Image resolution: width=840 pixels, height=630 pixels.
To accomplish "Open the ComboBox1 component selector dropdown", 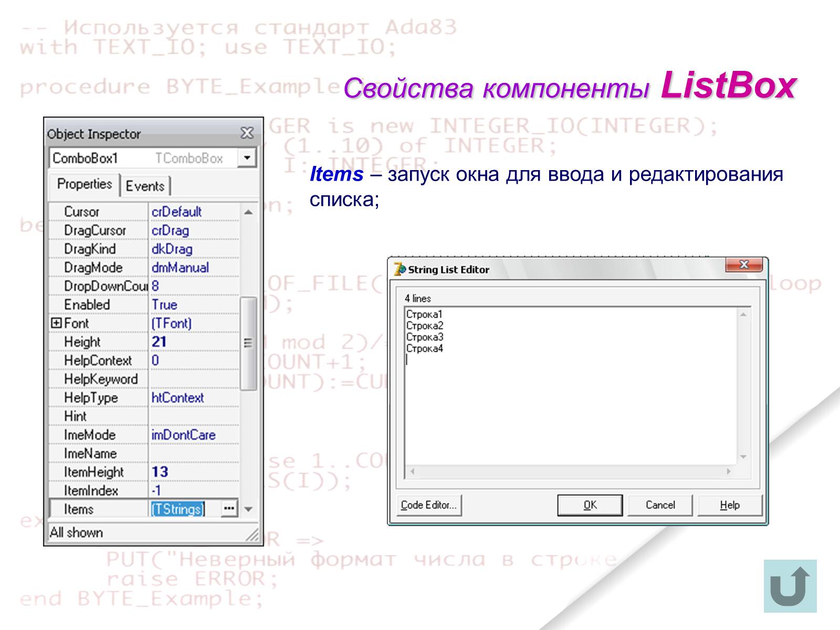I will (246, 157).
